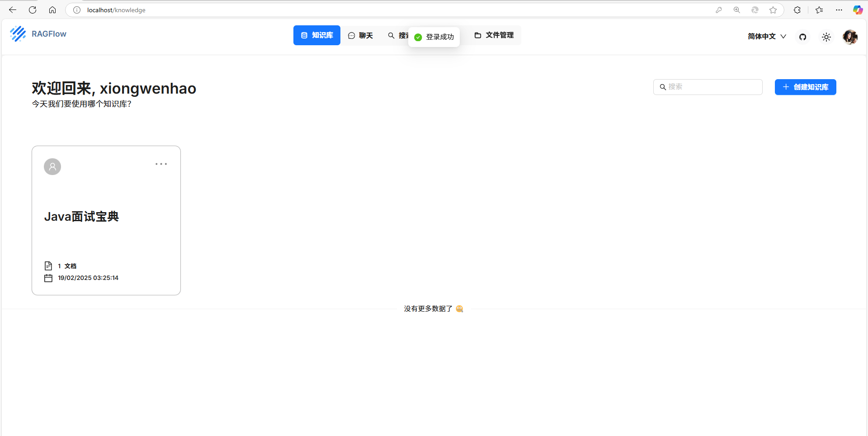The width and height of the screenshot is (868, 436).
Task: Open the favorites list icon
Action: 819,10
